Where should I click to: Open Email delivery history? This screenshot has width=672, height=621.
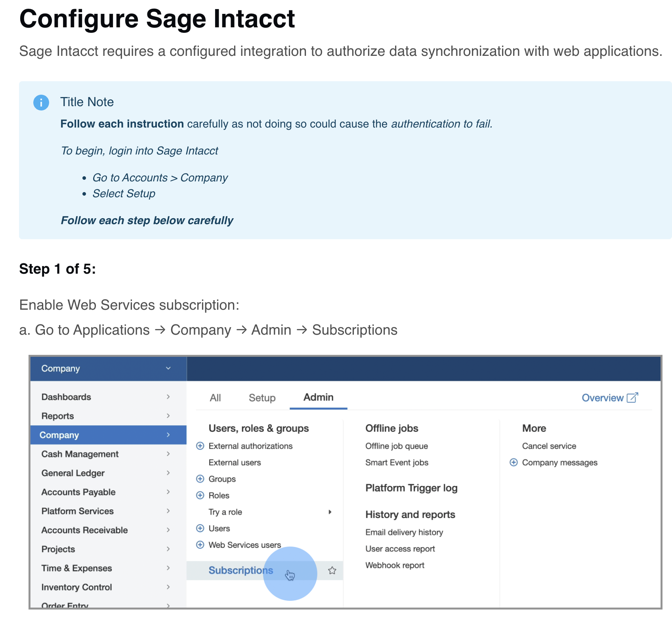coord(404,532)
